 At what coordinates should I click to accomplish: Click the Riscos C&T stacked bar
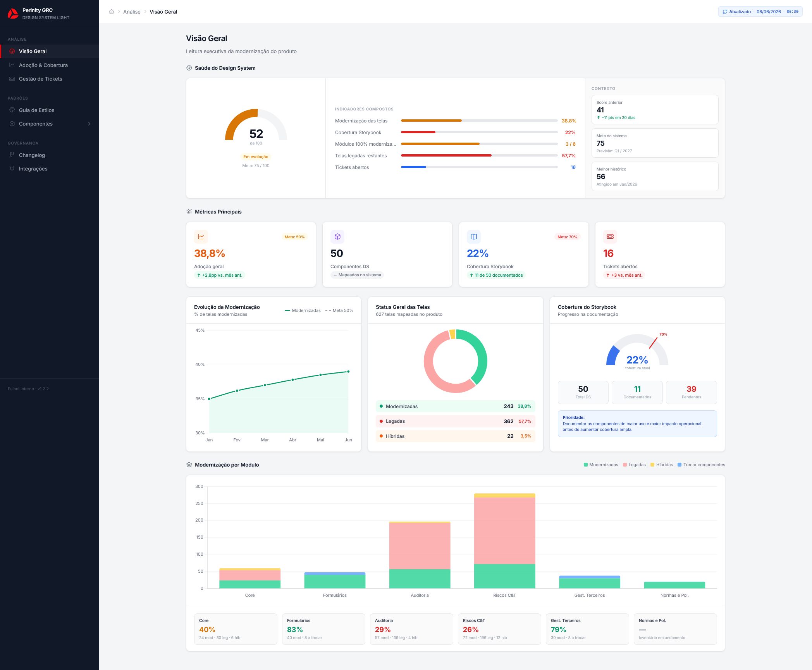coord(504,541)
